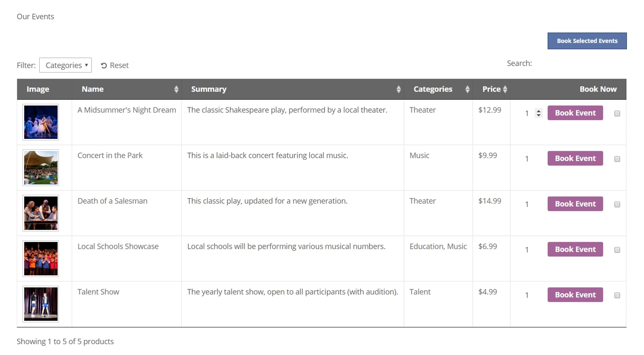Select the Local Schools Showcase checkbox
The image size is (644, 355).
pos(617,250)
